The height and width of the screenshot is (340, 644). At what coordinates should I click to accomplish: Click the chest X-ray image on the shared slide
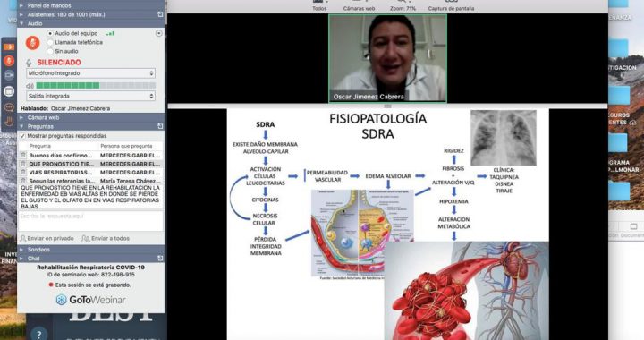503,138
